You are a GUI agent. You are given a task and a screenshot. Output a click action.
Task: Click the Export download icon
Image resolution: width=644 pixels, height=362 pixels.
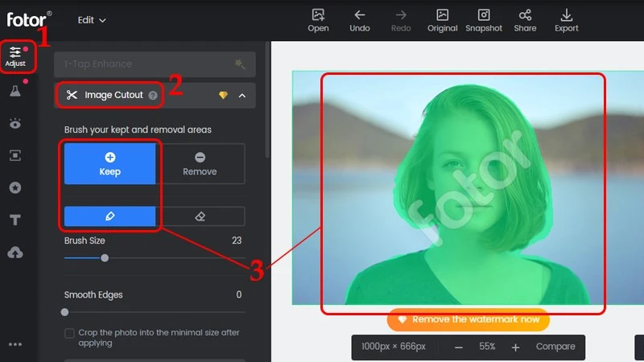tap(566, 19)
